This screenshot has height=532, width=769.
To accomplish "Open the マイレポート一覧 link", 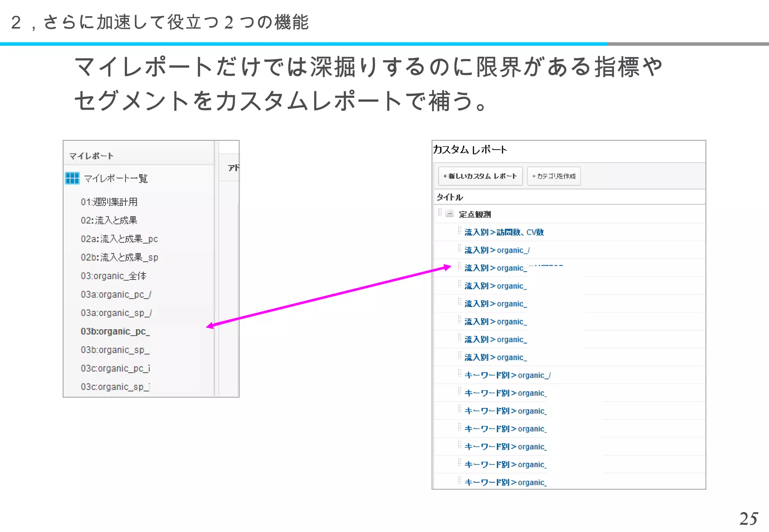I will (116, 179).
